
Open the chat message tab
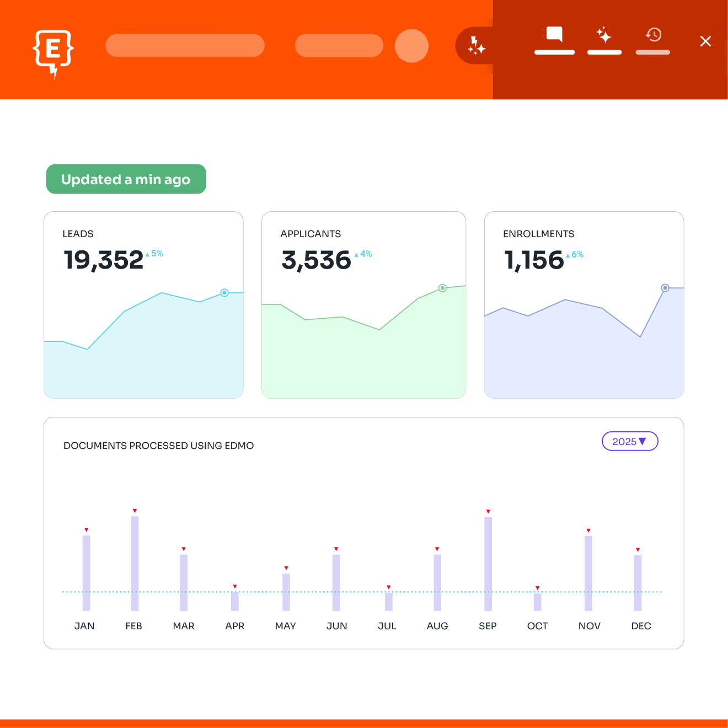click(x=554, y=35)
